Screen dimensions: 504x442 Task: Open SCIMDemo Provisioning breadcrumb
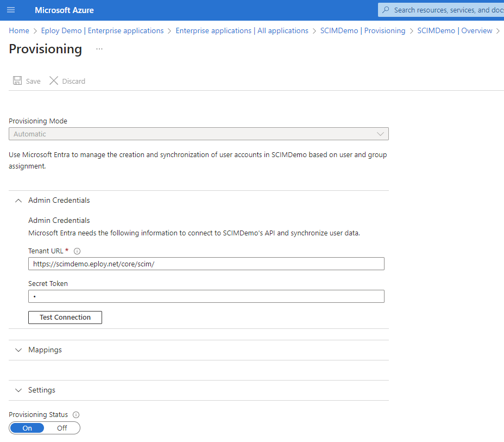click(363, 30)
